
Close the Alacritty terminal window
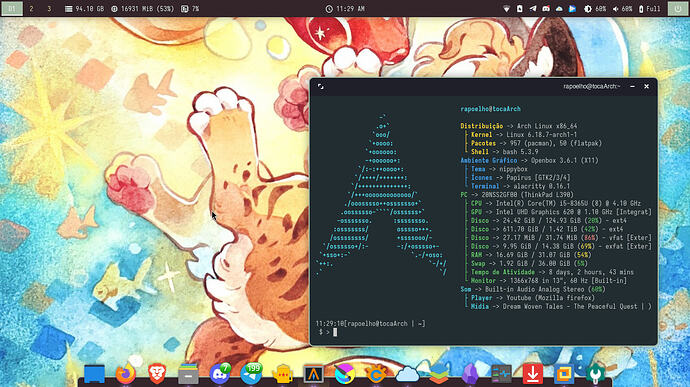tap(646, 87)
